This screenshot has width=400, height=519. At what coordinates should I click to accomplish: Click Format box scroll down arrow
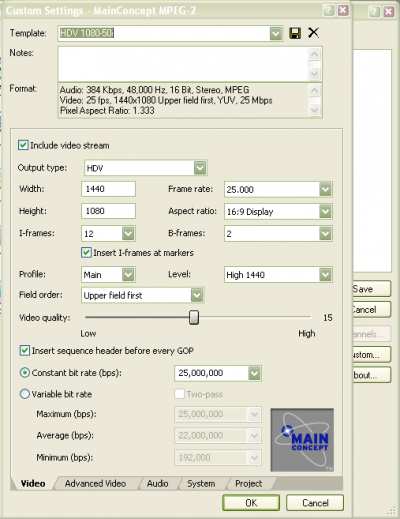pos(314,110)
